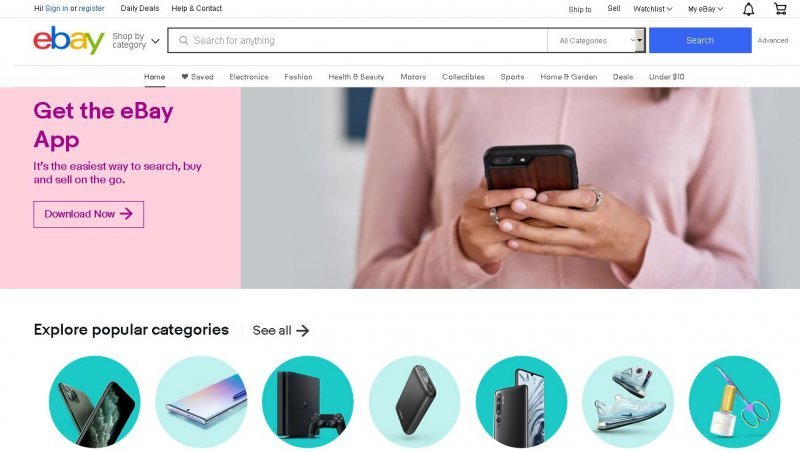Switch to the Electronics tab
Image resolution: width=800 pixels, height=452 pixels.
click(248, 77)
